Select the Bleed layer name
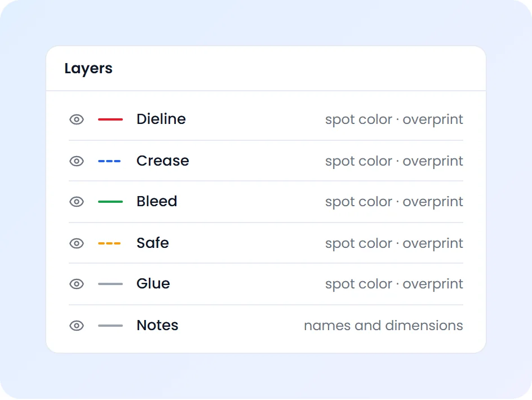Image resolution: width=532 pixels, height=400 pixels. coord(157,201)
